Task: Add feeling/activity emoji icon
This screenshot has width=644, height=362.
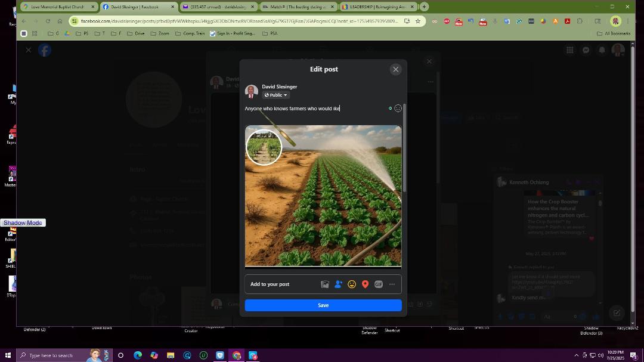Action: coord(352,284)
